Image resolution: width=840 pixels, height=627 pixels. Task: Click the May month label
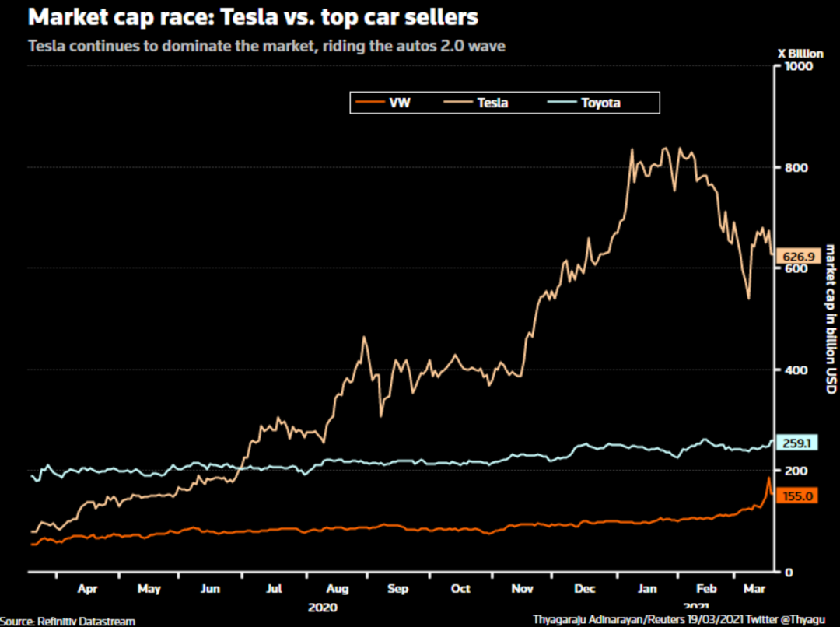[x=149, y=588]
